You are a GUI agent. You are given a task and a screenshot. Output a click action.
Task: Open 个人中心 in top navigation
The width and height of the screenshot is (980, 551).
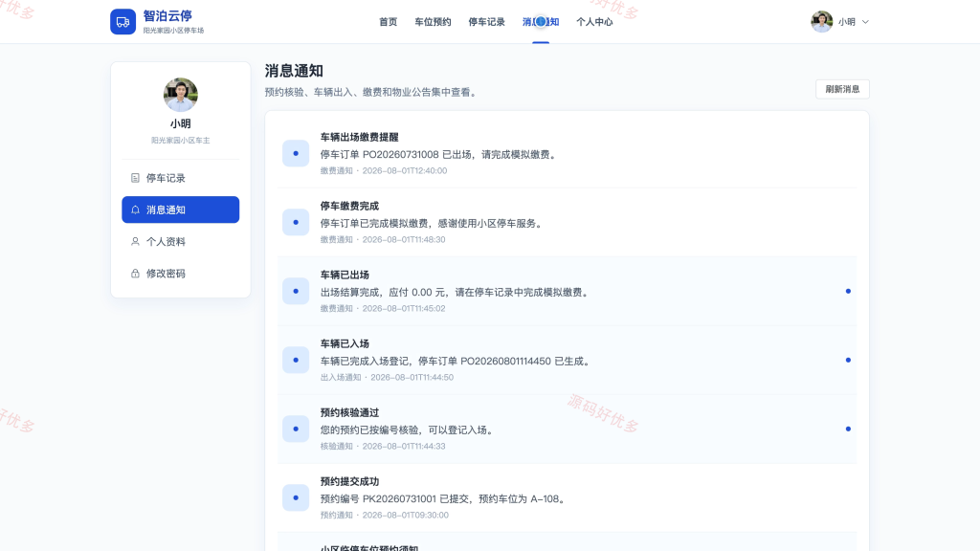click(594, 22)
